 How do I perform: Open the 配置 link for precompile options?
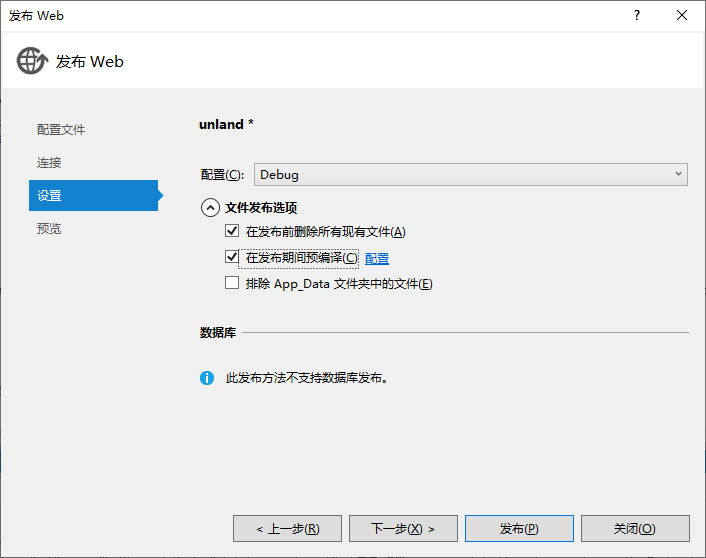coord(377,258)
